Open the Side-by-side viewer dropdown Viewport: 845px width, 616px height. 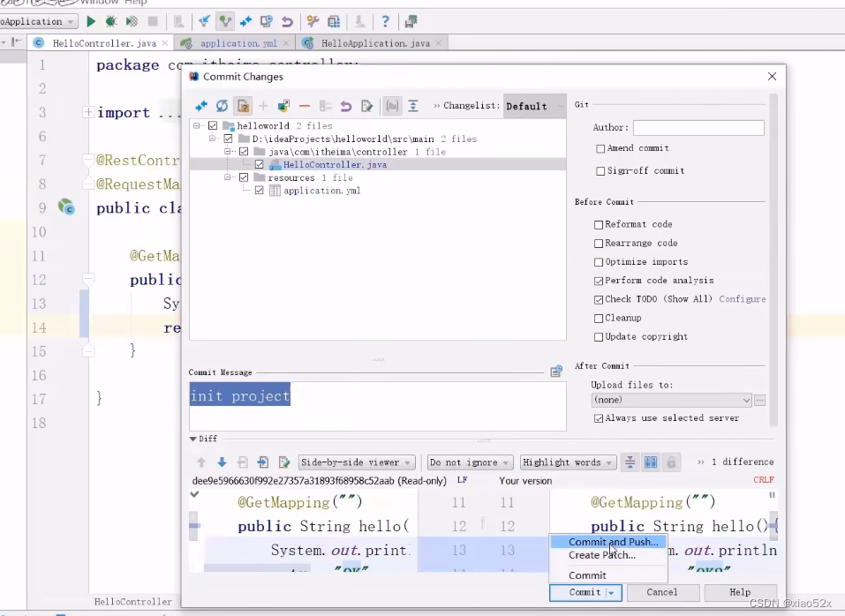click(x=357, y=462)
